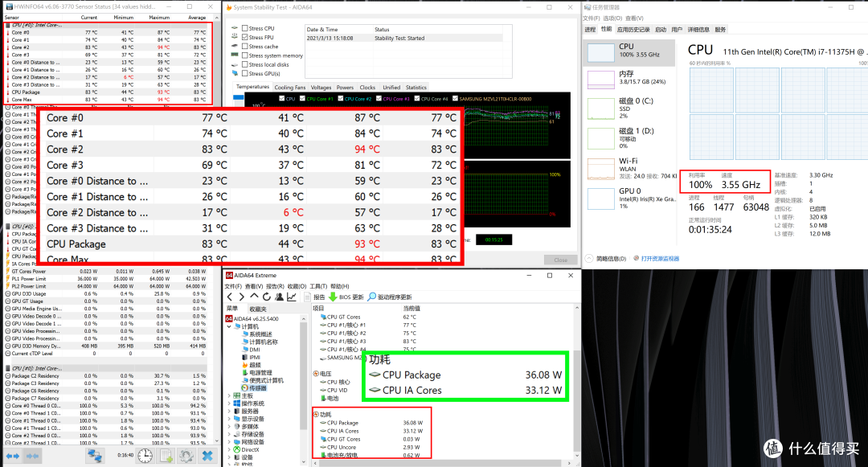Viewport: 868px width, 467px height.
Task: Switch to Cooling Fans tab
Action: pyautogui.click(x=289, y=88)
